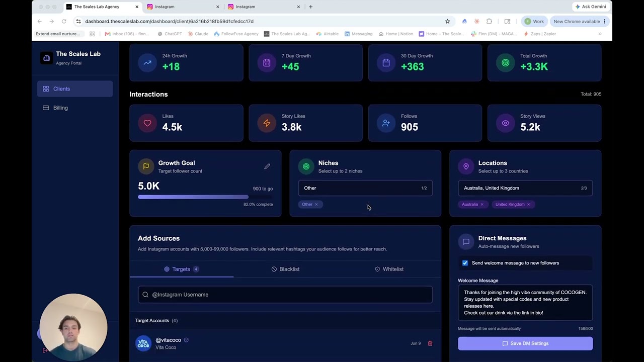Open the Claude bookmark
This screenshot has height=362, width=644.
point(198,34)
